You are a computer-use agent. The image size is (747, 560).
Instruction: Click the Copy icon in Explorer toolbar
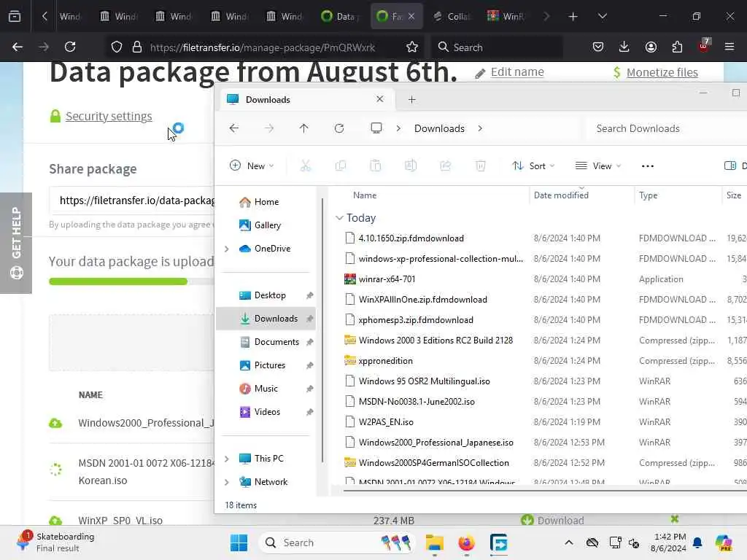341,166
